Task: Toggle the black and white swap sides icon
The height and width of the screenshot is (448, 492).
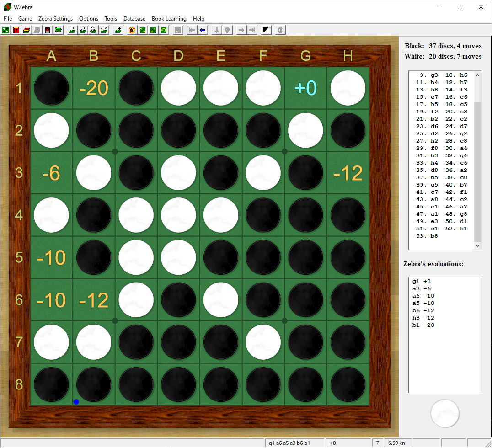Action: coord(266,30)
